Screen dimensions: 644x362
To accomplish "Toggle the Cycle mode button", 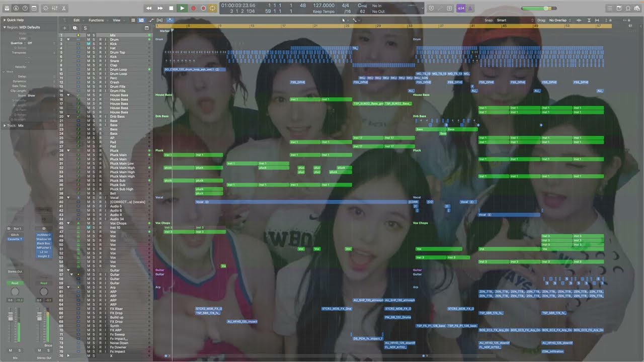I will click(x=212, y=8).
